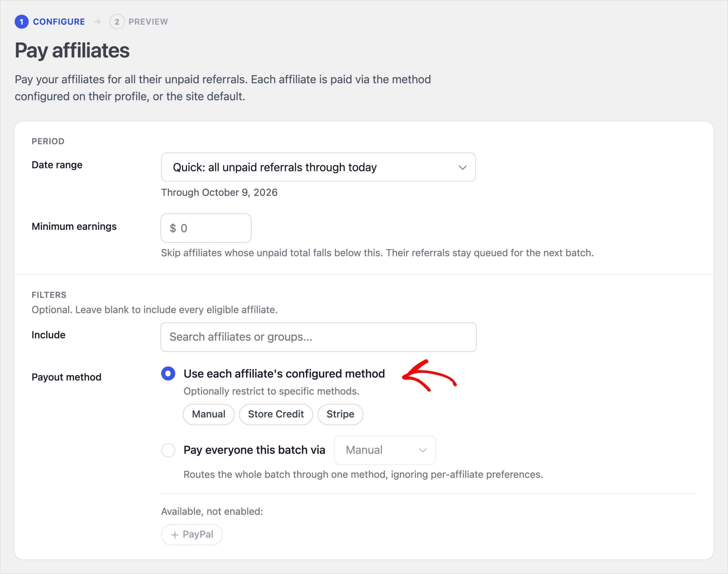Click the dollar sign in Minimum earnings
The width and height of the screenshot is (728, 574).
(x=173, y=228)
